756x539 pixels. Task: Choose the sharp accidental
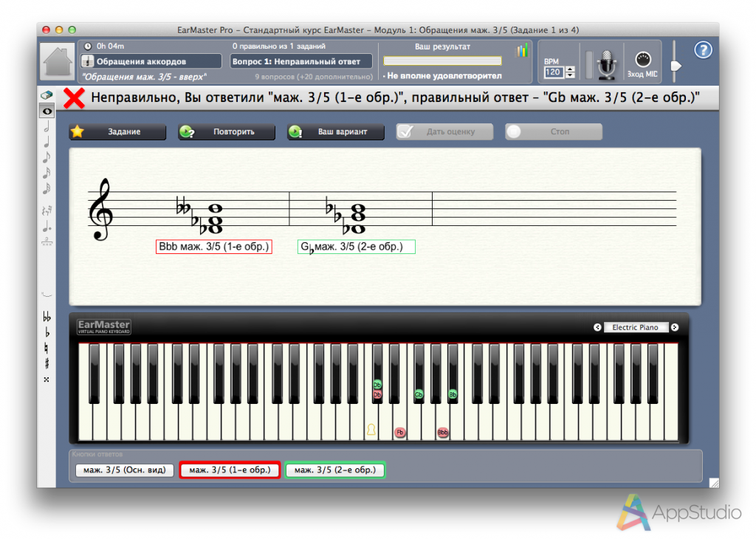(x=47, y=363)
